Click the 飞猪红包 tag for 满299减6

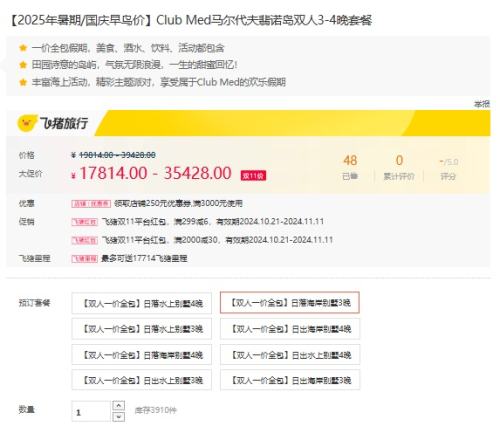tap(84, 222)
